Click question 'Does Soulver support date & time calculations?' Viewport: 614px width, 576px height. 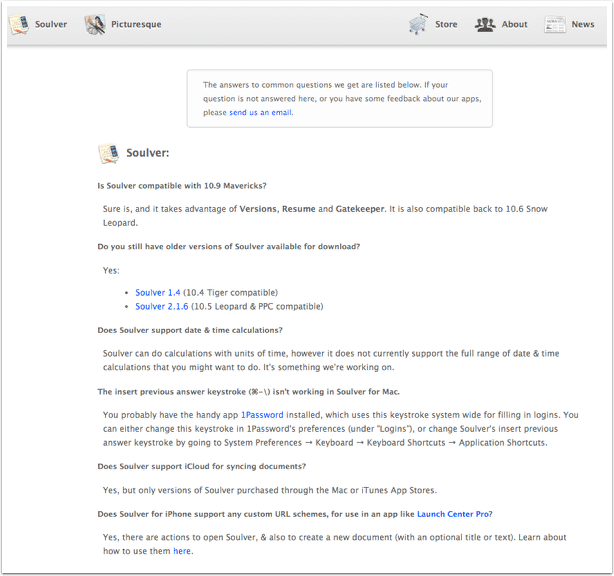[190, 330]
